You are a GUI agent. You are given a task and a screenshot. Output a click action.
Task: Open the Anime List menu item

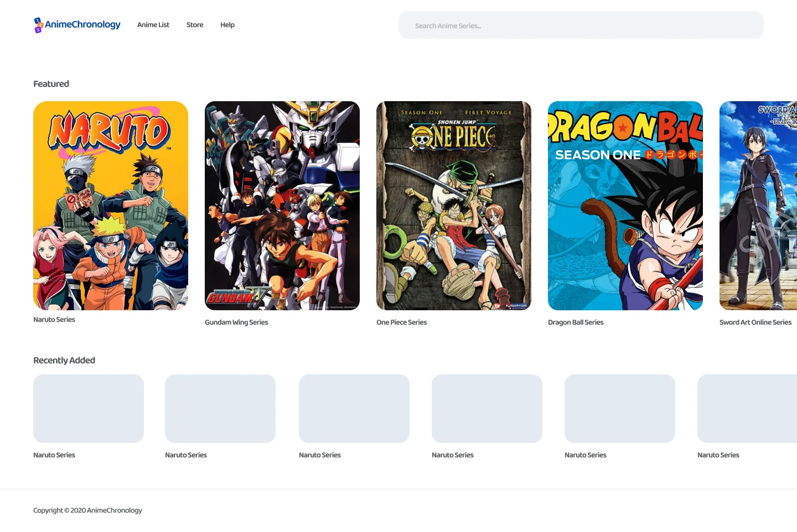[x=153, y=25]
